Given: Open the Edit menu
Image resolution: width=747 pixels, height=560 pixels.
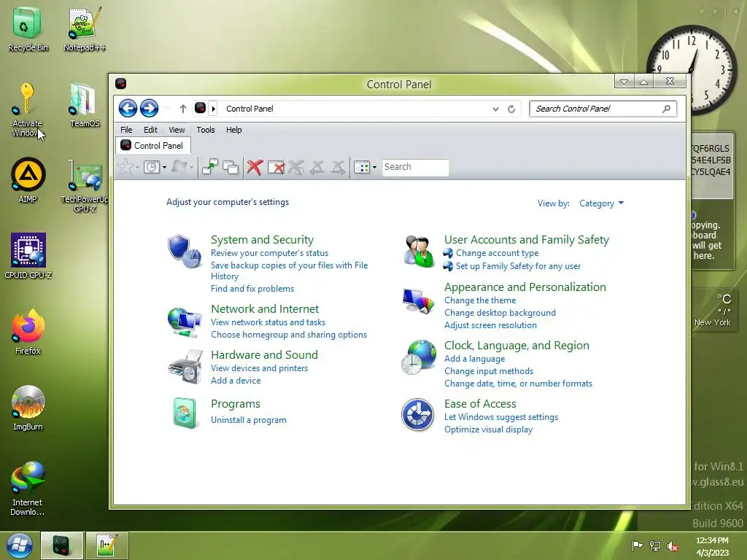Looking at the screenshot, I should [150, 130].
